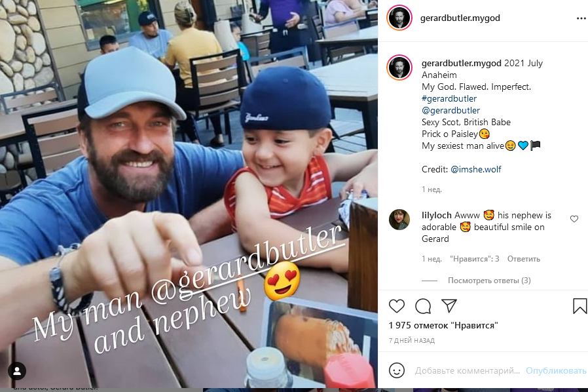Click the Опубликовать publish button
This screenshot has width=588, height=392.
click(556, 370)
